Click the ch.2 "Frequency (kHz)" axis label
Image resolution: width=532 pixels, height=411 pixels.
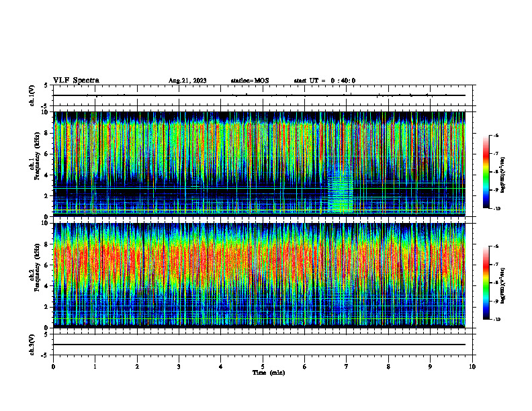[38, 267]
